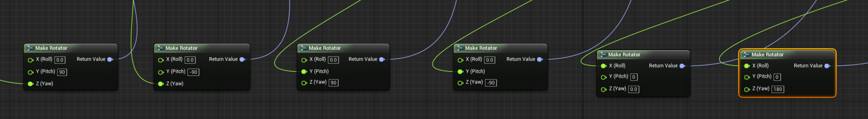
Task: Click the Pitch field showing -90
Action: [193, 72]
